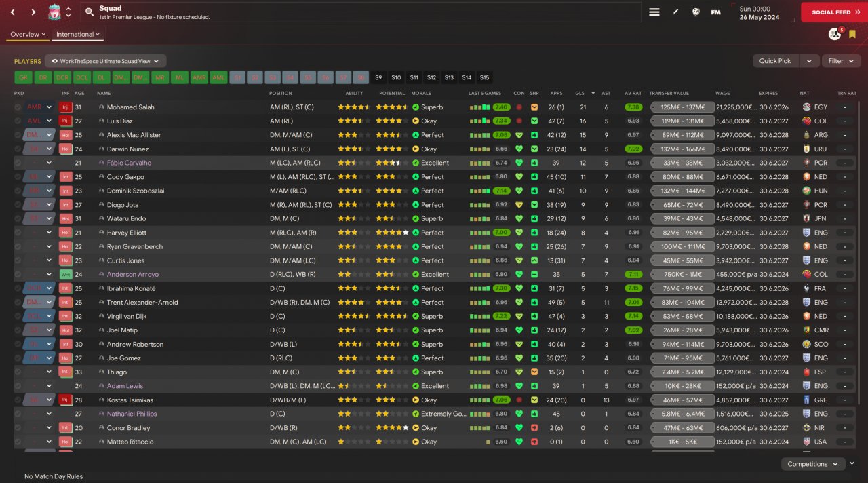
Task: Click the pencil edit icon
Action: point(675,12)
